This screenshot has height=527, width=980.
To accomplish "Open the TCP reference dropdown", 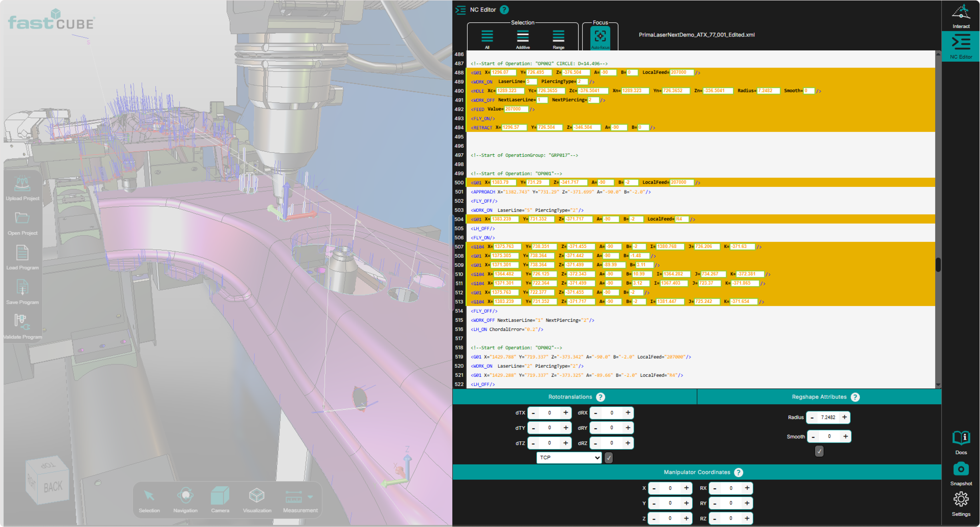I will point(569,458).
